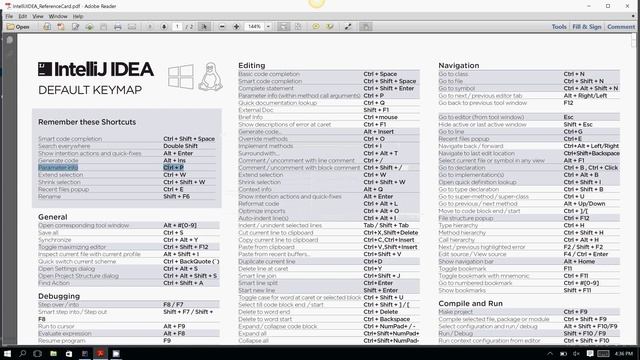Click the 'Editing' section heading
The height and width of the screenshot is (360, 640).
(x=251, y=65)
